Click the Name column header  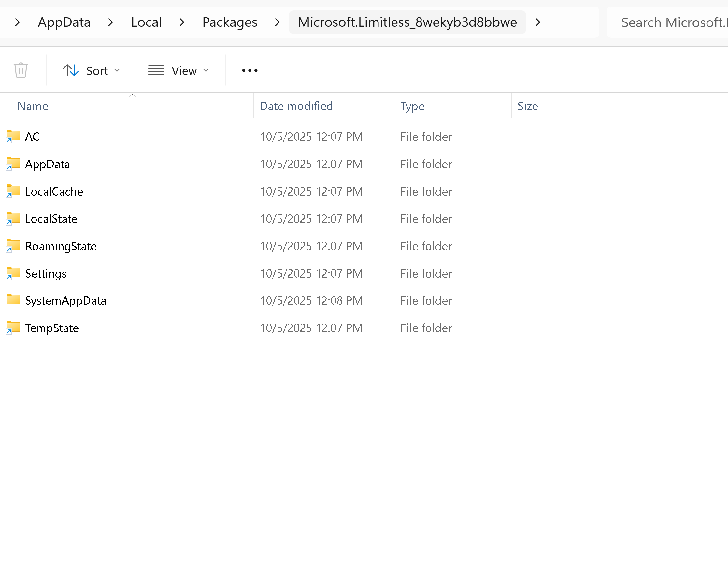coord(33,106)
